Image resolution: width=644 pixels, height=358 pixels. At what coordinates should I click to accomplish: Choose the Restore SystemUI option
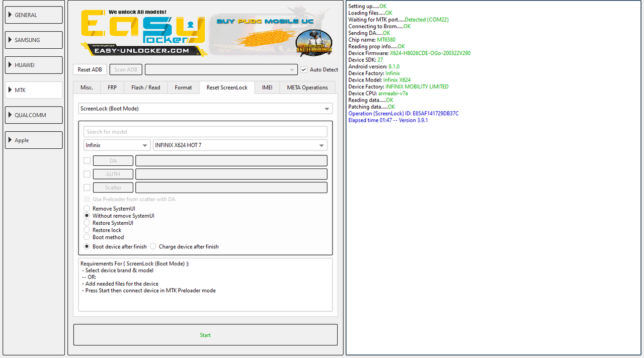tap(87, 223)
